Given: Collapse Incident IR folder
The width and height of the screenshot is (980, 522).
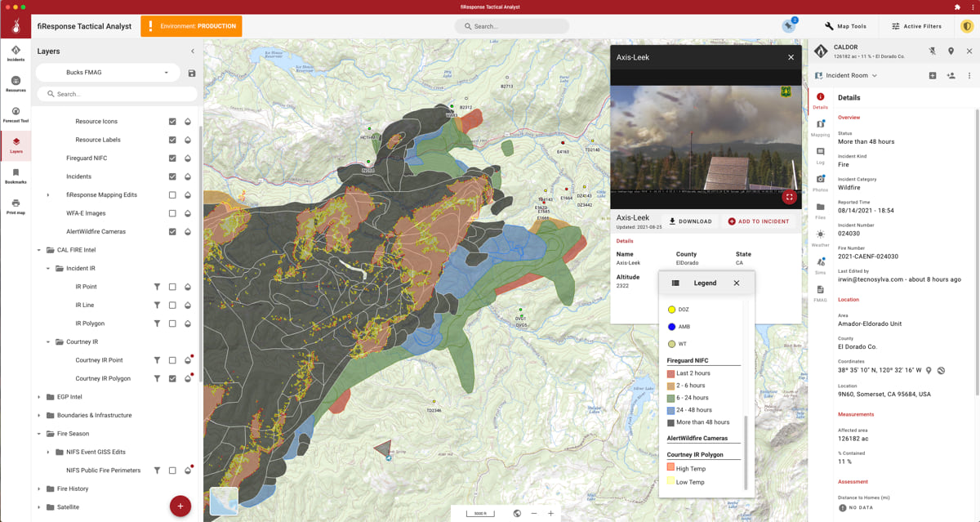Looking at the screenshot, I should click(48, 268).
